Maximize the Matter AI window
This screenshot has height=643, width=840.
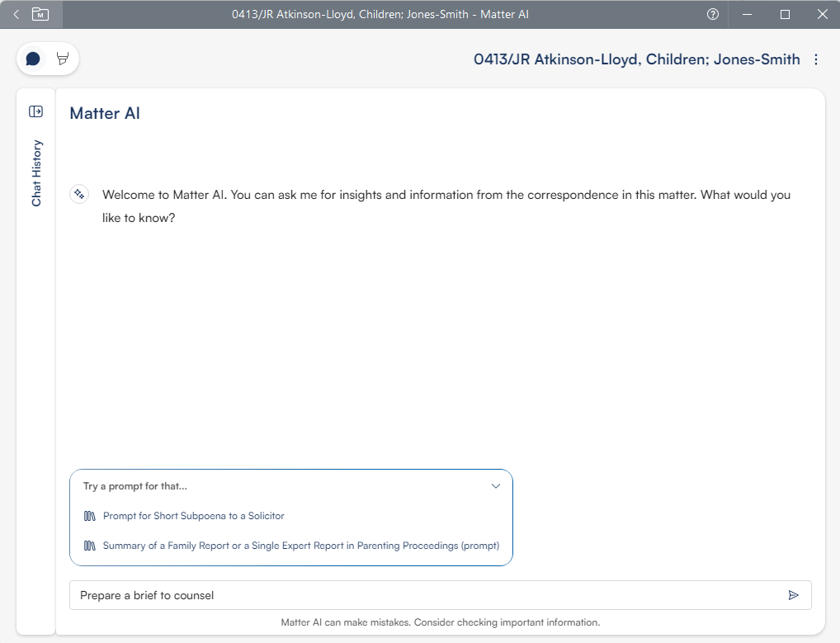pos(785,14)
